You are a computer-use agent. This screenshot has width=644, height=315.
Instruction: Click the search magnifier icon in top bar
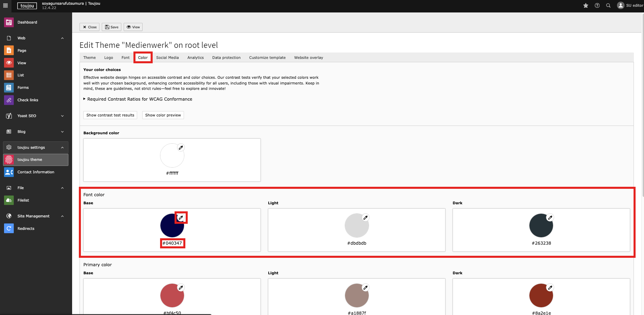click(608, 5)
